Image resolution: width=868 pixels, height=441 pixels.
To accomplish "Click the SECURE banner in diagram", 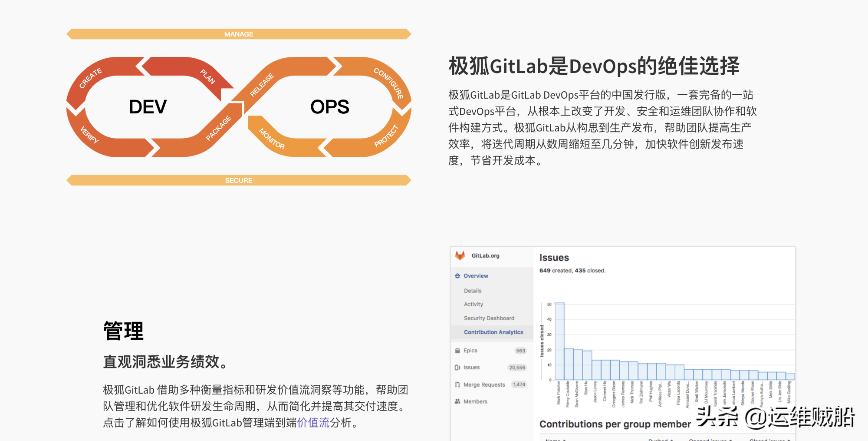I will tap(239, 180).
